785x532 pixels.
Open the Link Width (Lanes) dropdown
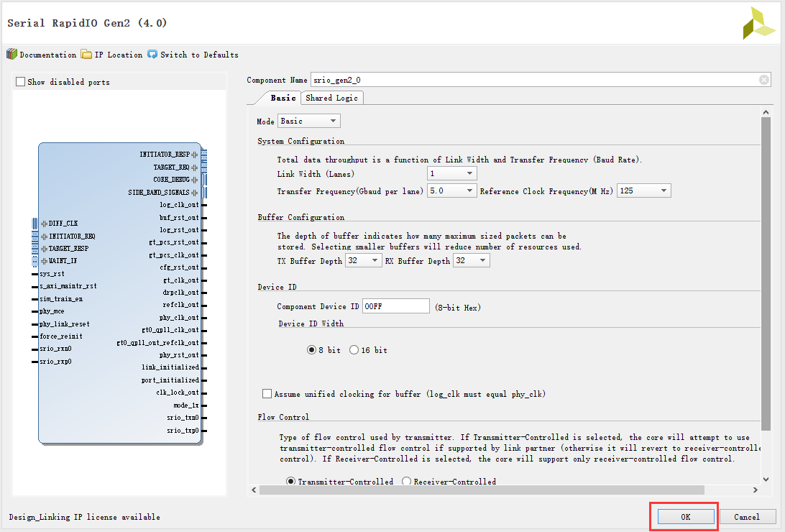[x=451, y=174]
